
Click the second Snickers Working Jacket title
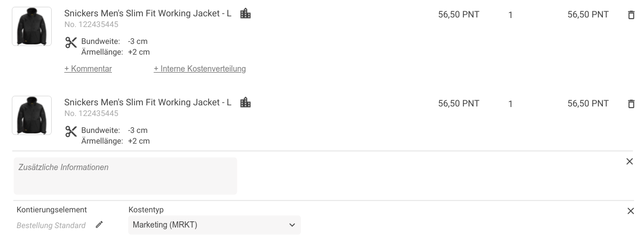pos(147,103)
